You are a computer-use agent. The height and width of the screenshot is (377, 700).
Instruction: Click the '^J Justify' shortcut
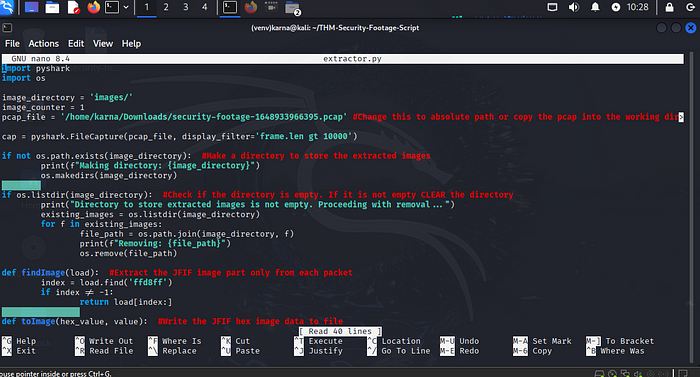click(318, 351)
